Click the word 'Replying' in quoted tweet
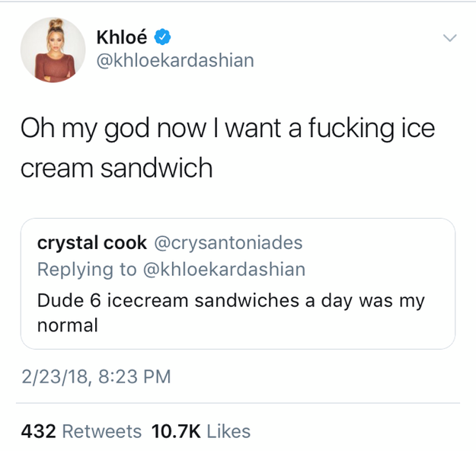The image size is (476, 451). pos(75,270)
